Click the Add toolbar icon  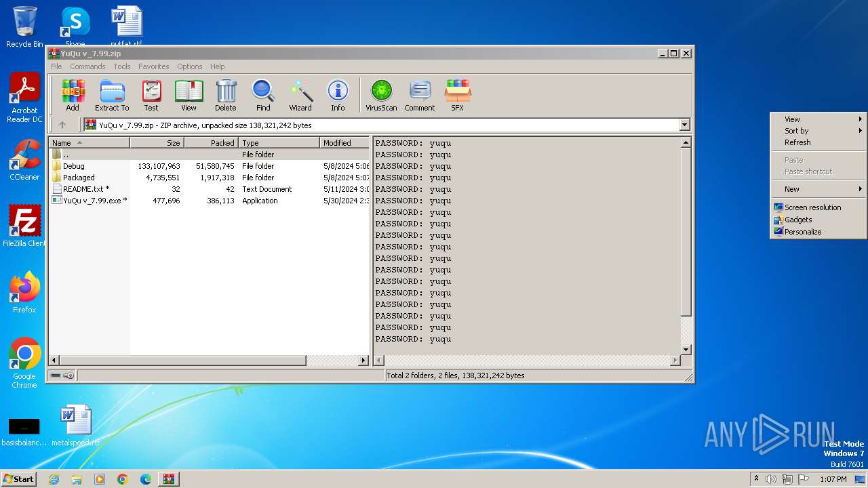73,95
